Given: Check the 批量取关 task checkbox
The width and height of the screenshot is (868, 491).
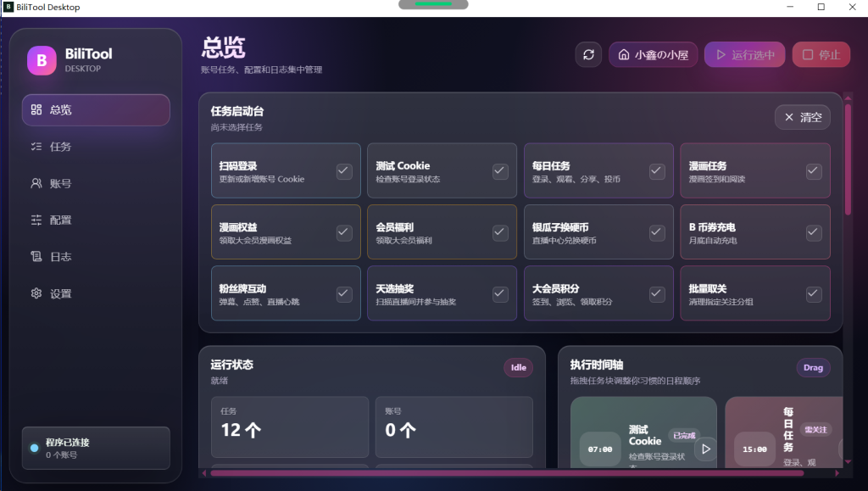Looking at the screenshot, I should pyautogui.click(x=813, y=294).
